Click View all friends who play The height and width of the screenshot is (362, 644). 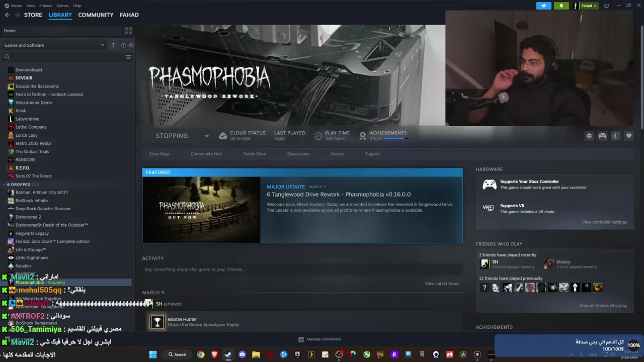(x=603, y=306)
